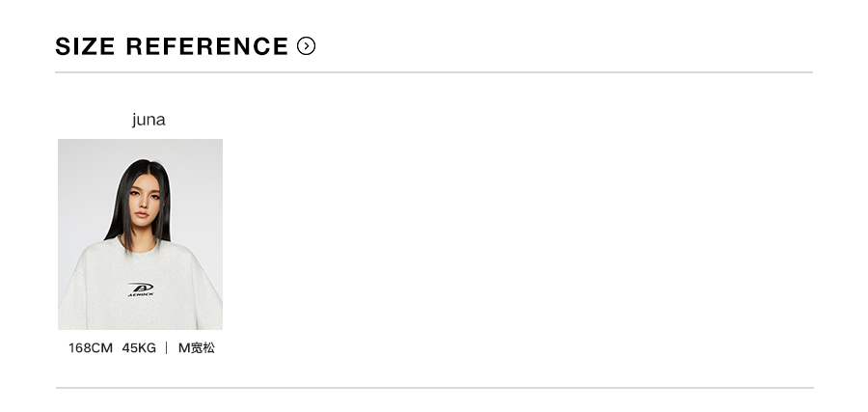Click the word REFERENCE in the heading
Screen dimensions: 868x412
(x=207, y=46)
